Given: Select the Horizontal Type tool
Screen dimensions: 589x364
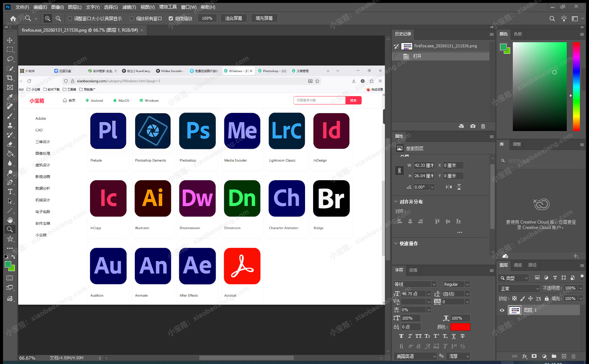Looking at the screenshot, I should pos(10,192).
